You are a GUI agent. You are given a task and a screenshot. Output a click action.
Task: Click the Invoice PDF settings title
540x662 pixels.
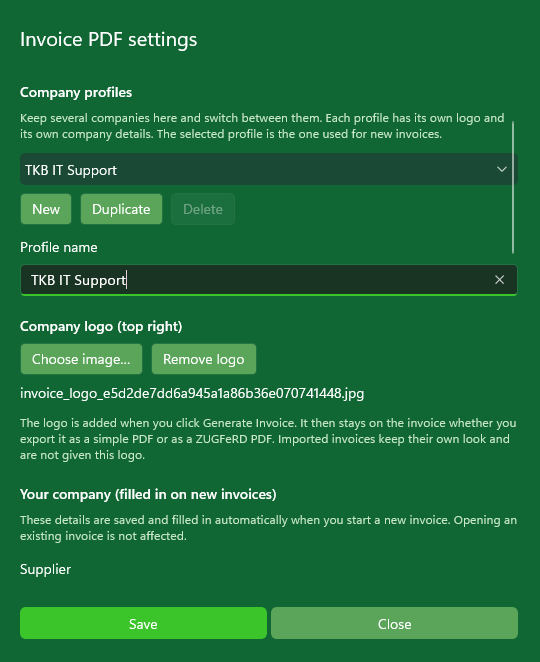(x=109, y=40)
